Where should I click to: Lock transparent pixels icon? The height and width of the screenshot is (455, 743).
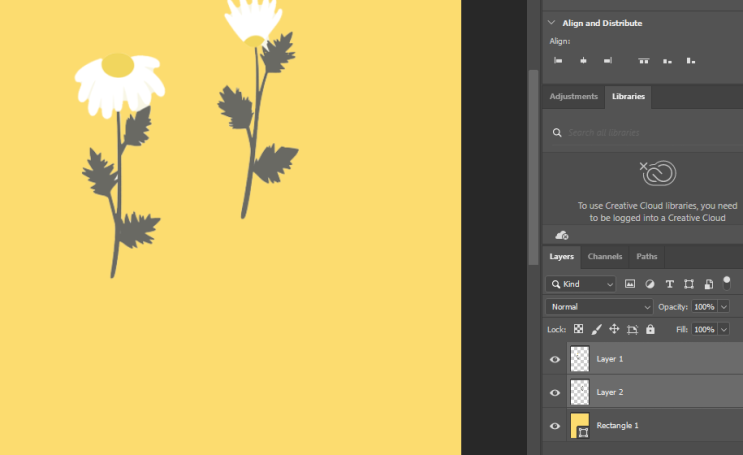pyautogui.click(x=579, y=329)
